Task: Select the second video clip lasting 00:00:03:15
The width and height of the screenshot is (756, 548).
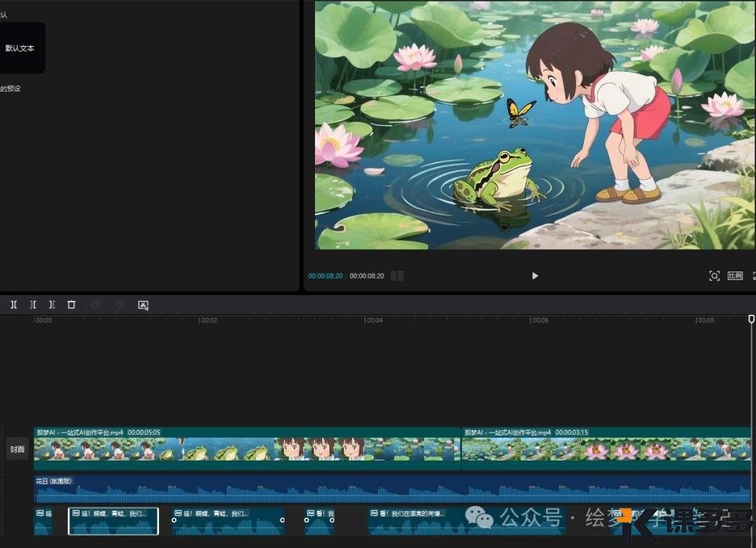Action: 605,449
